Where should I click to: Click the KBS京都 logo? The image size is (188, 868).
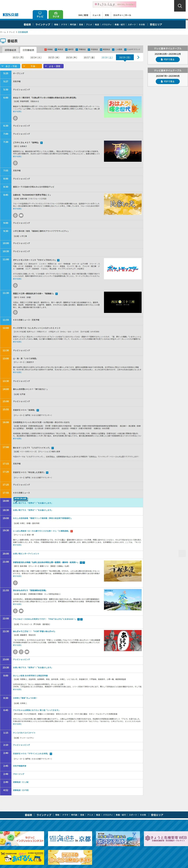[10, 15]
